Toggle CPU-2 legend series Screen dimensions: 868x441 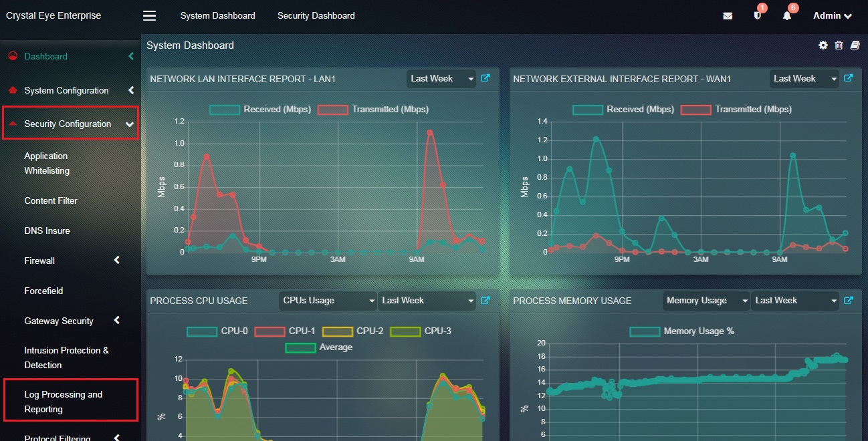(353, 331)
